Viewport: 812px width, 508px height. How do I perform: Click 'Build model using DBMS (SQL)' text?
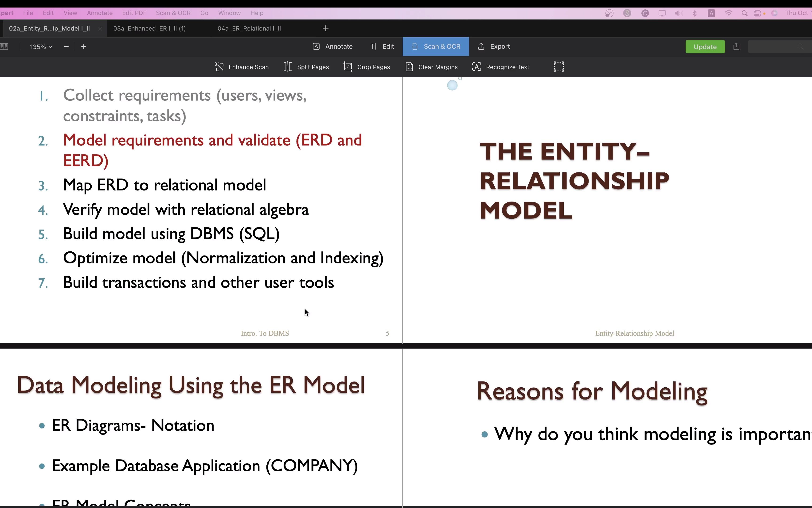click(172, 234)
